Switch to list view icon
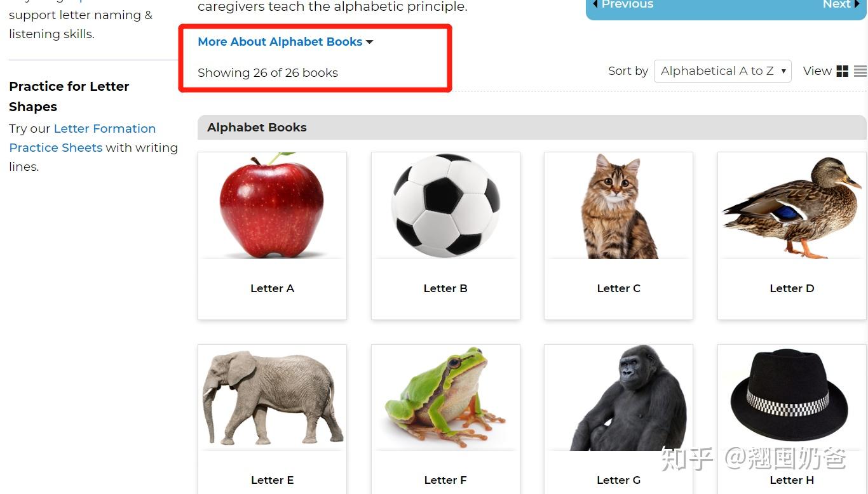 click(860, 71)
